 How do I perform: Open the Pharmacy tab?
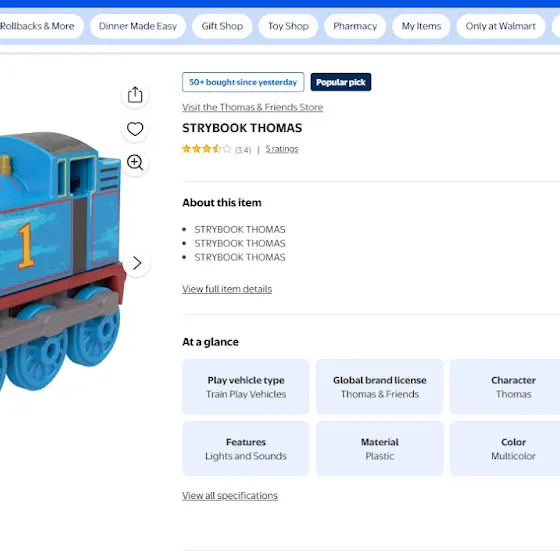pos(355,26)
